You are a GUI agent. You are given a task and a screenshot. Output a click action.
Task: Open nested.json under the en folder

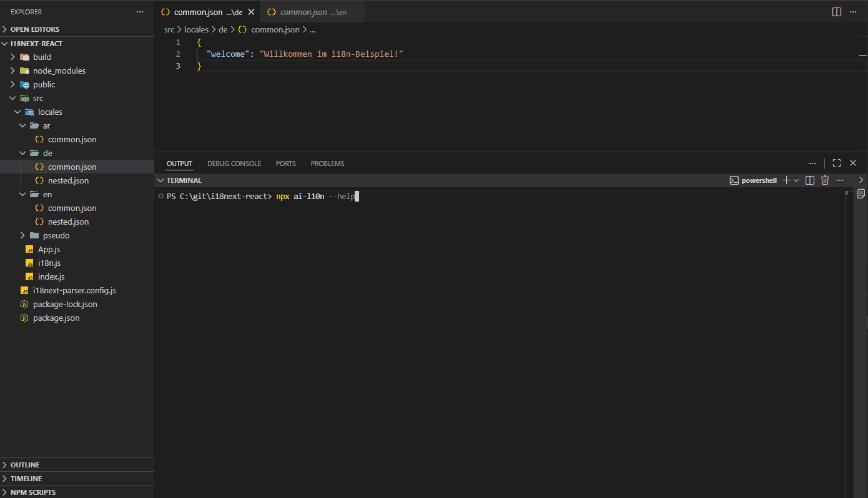(x=77, y=222)
